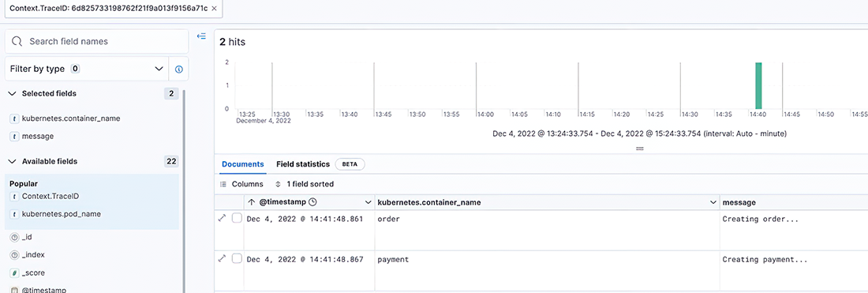The width and height of the screenshot is (868, 293).
Task: Click the 'payment' container name cell
Action: [x=393, y=259]
